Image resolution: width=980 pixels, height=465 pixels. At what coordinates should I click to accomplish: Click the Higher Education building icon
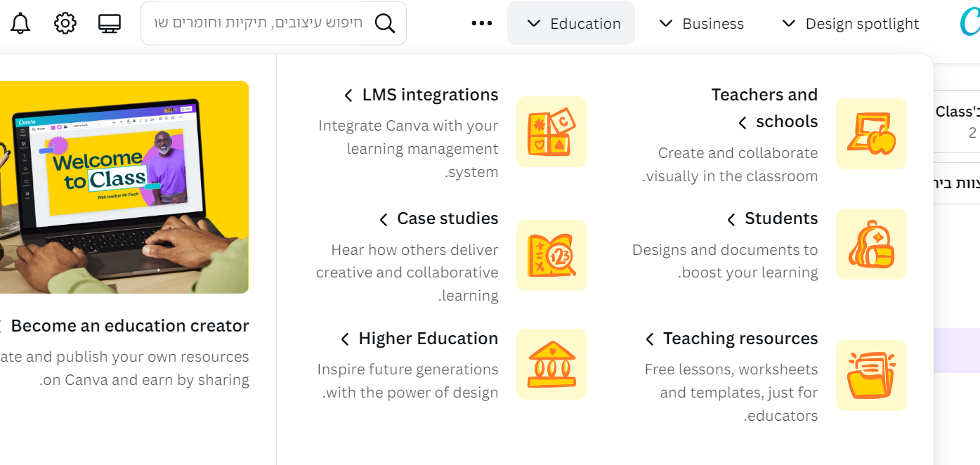coord(551,364)
